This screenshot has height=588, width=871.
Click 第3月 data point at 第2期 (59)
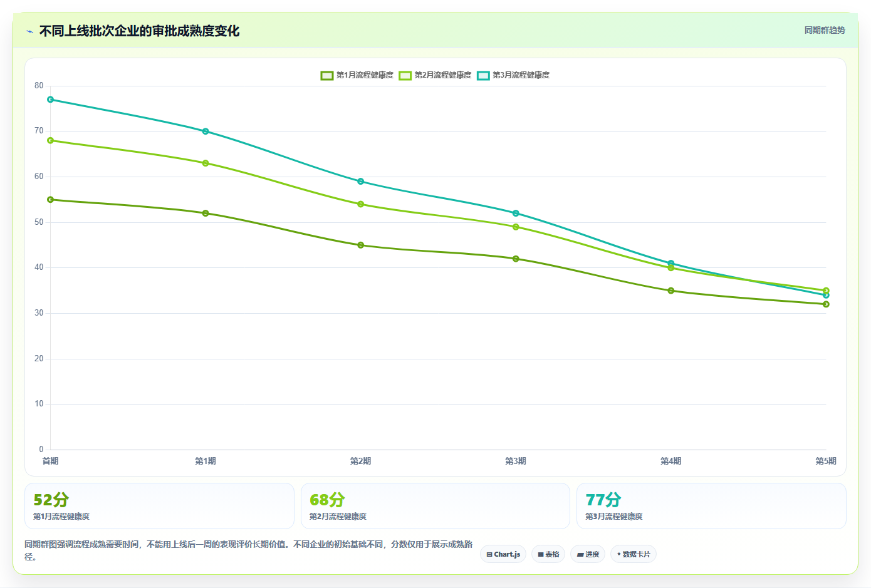pyautogui.click(x=360, y=182)
